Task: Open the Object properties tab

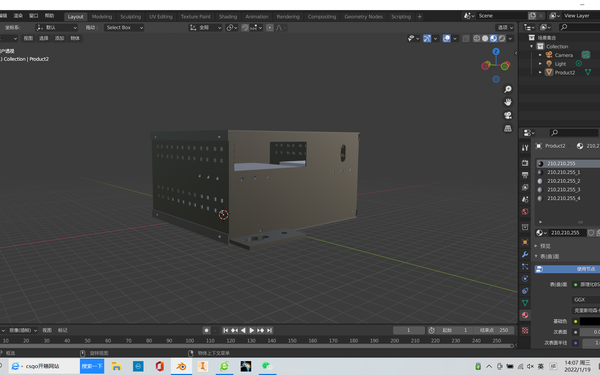Action: (x=525, y=242)
